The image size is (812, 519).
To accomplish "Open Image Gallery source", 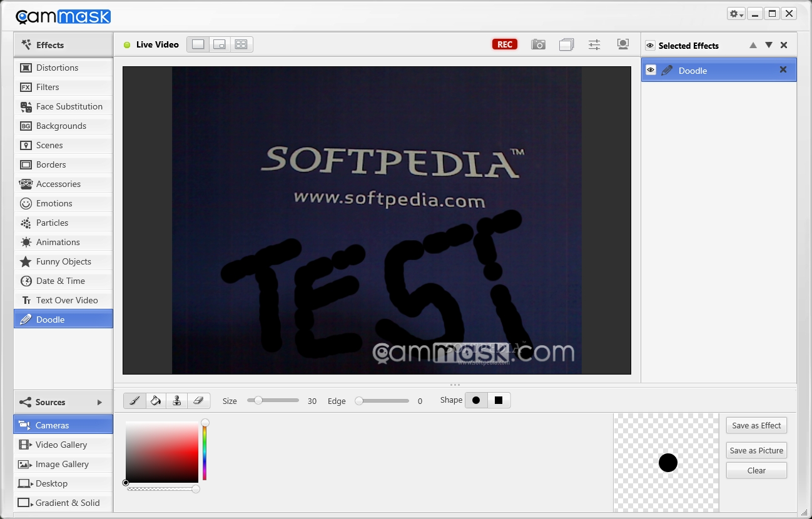I will (x=63, y=464).
